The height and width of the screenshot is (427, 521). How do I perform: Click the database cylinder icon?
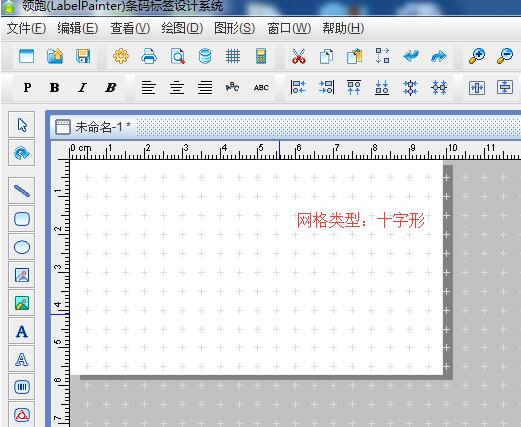205,56
